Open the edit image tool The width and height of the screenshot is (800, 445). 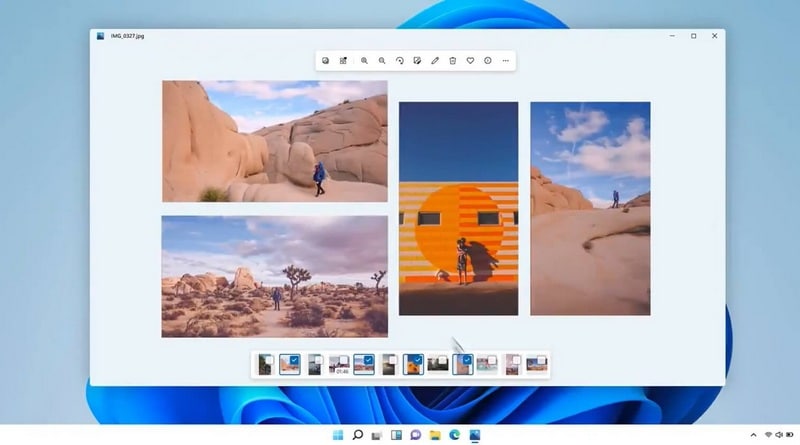click(x=417, y=61)
